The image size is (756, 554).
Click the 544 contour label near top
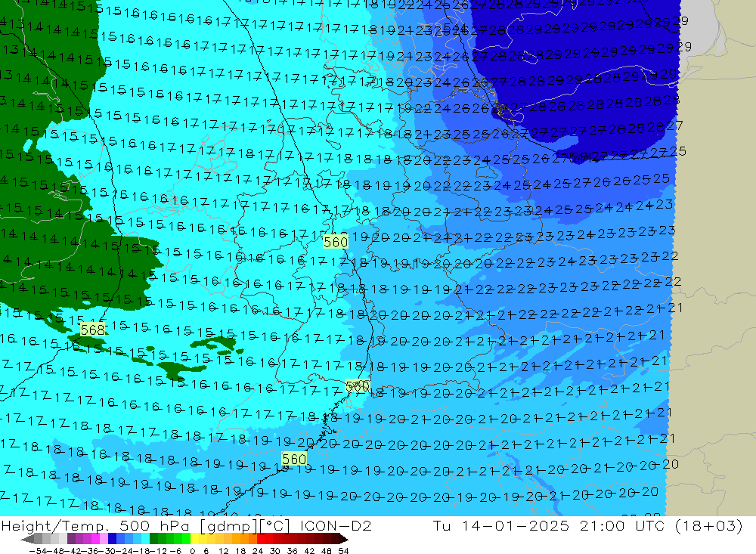pyautogui.click(x=454, y=27)
